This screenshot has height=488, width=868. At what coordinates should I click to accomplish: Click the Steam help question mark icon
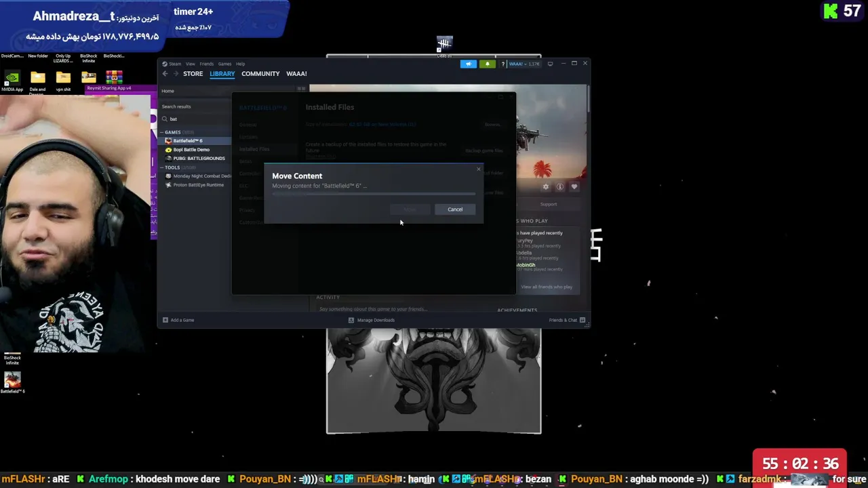[502, 64]
